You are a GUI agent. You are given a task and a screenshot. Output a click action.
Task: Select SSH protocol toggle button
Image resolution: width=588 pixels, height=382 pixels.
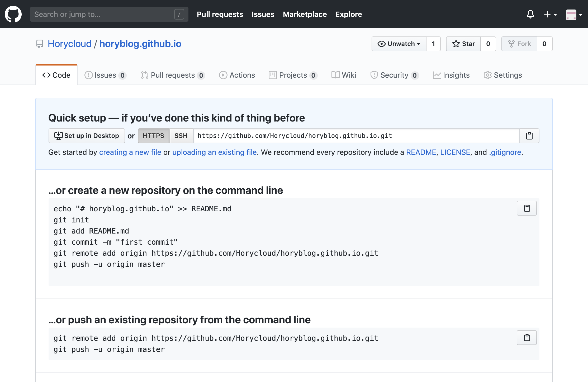pos(181,136)
